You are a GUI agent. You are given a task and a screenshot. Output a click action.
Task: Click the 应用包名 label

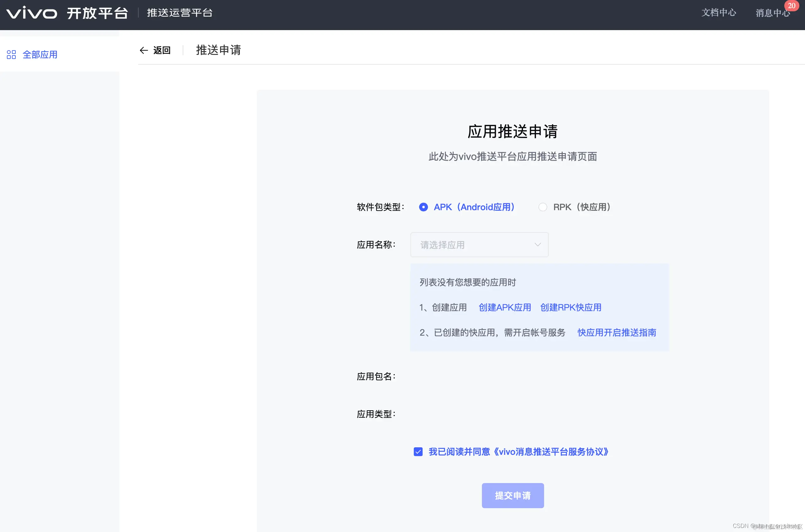click(376, 376)
